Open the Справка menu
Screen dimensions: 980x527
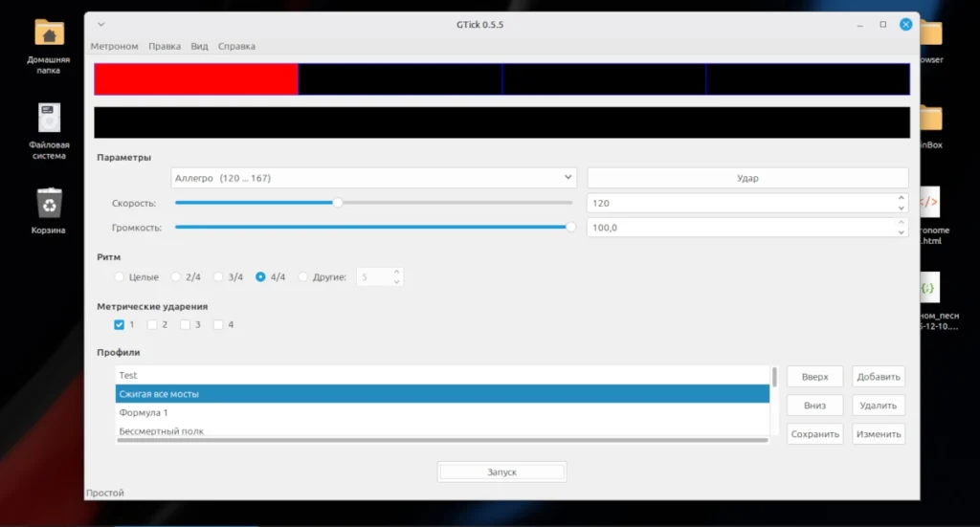[236, 46]
